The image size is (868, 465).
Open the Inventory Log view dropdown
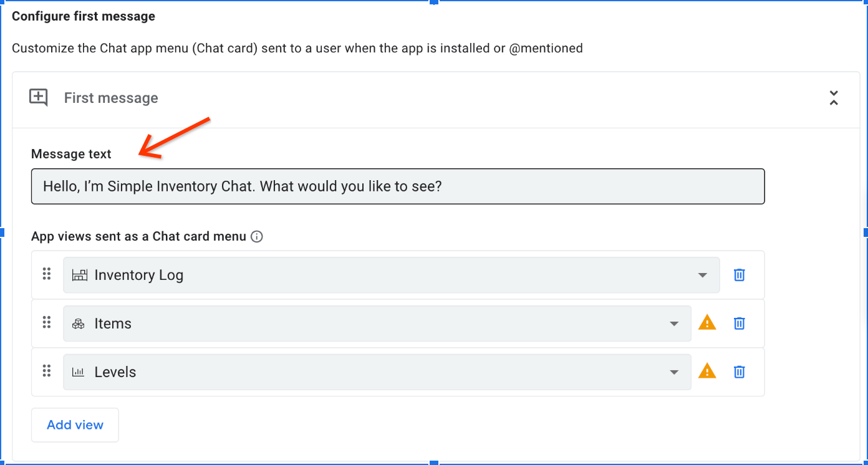pos(703,274)
